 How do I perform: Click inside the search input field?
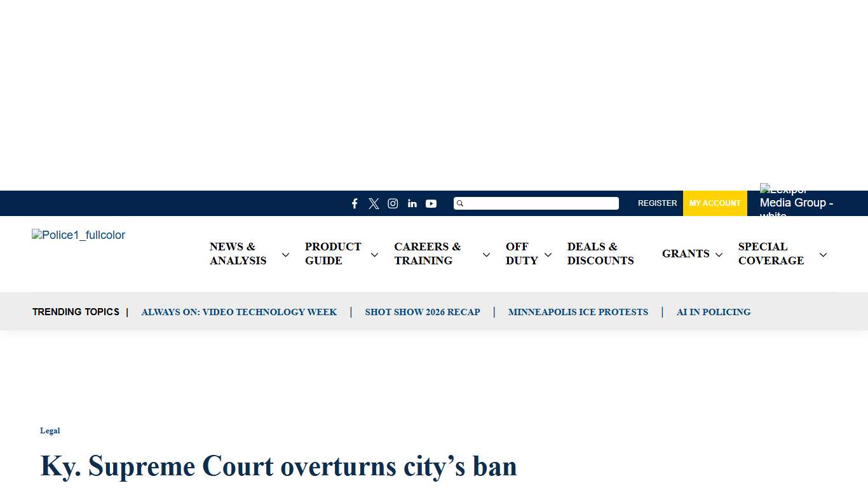[x=540, y=203]
